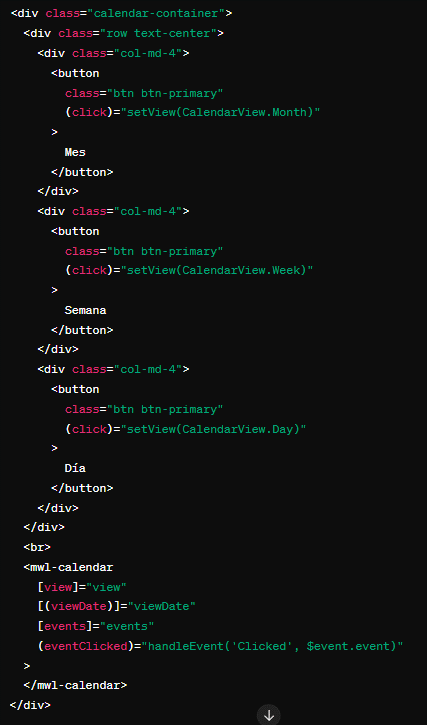Click the scroll-to-bottom down arrow icon
427x725 pixels.
(x=269, y=715)
